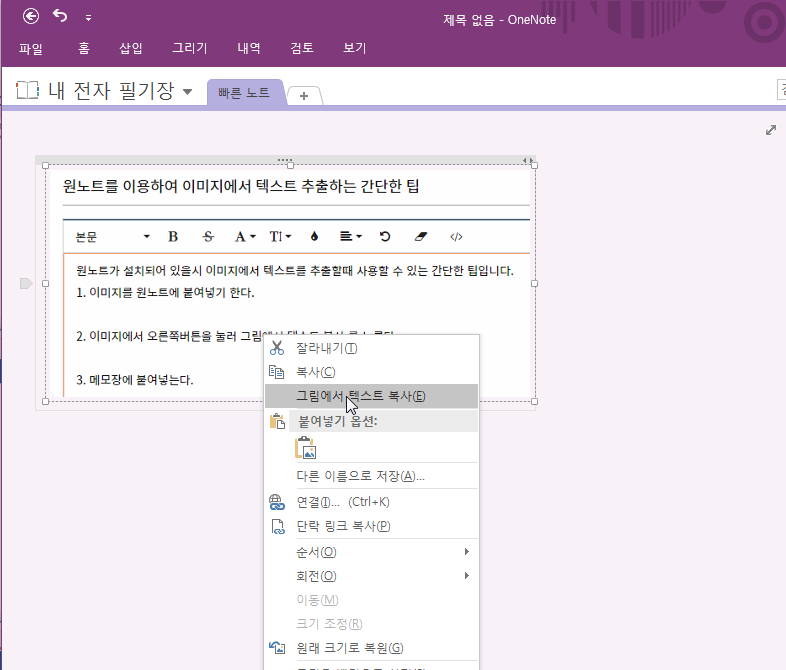Click 연결 (Link) in the context menu

342,502
